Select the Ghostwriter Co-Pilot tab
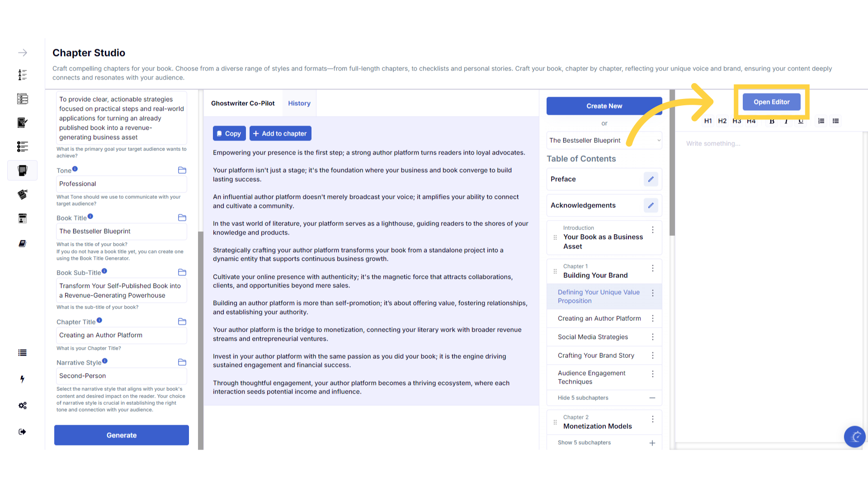 click(x=243, y=103)
